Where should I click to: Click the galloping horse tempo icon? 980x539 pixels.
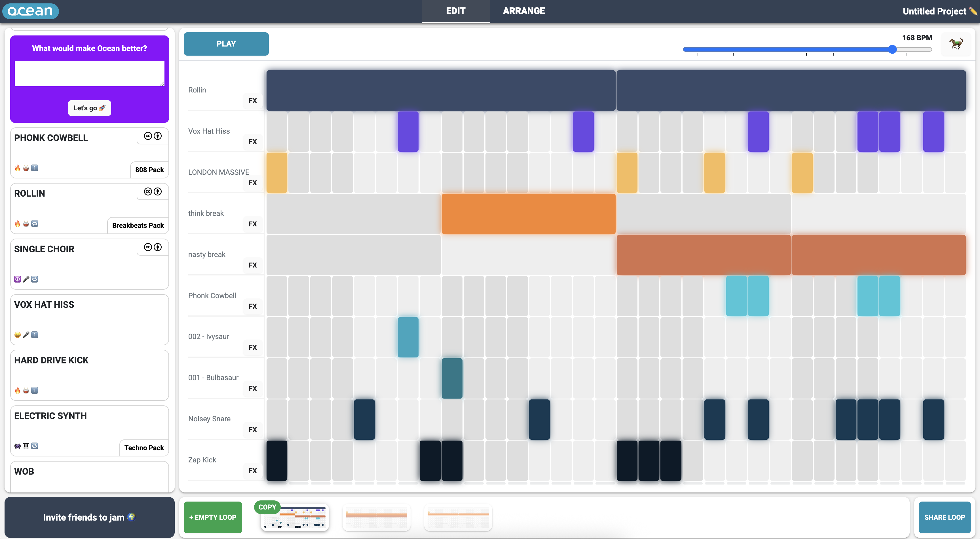click(x=956, y=44)
